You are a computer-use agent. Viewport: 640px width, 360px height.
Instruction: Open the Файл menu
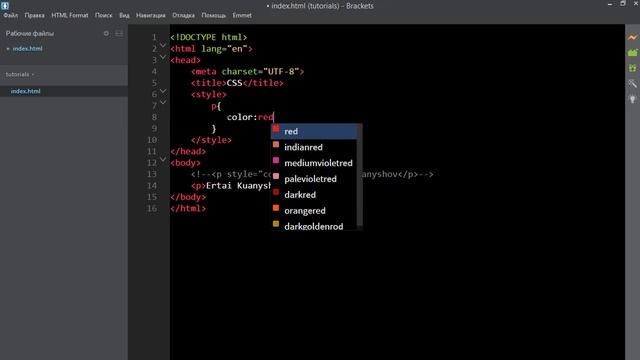pos(11,16)
